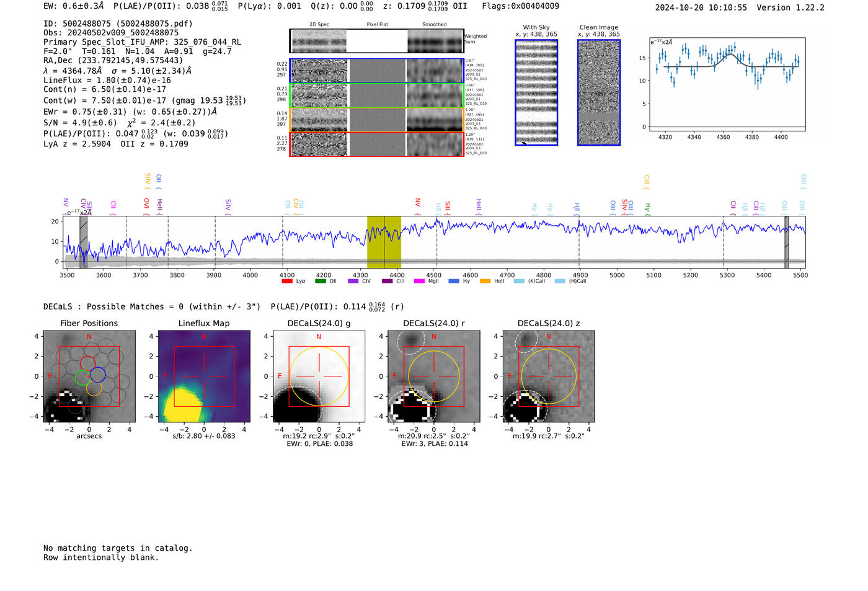Click the red N marker in DECaLS r
This screenshot has height=591, width=868.
[434, 337]
